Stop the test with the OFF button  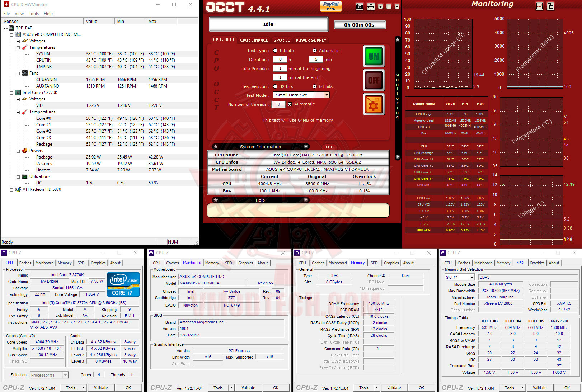click(374, 80)
